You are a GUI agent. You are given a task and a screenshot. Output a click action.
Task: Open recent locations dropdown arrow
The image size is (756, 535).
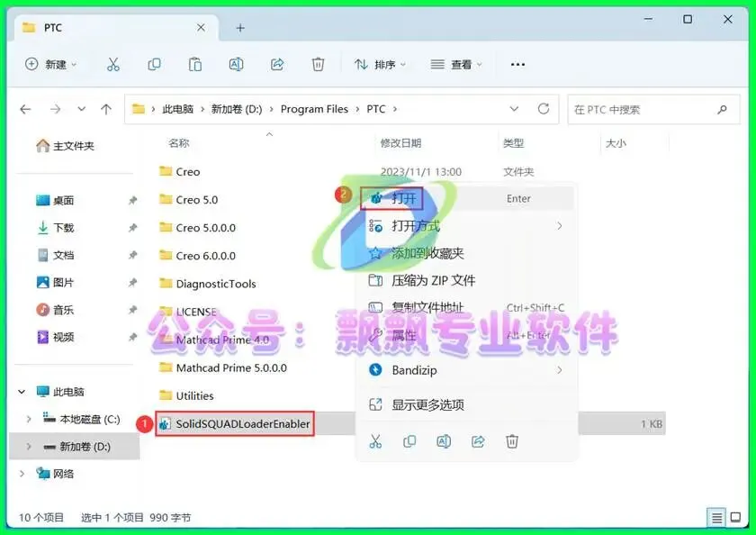tap(82, 109)
